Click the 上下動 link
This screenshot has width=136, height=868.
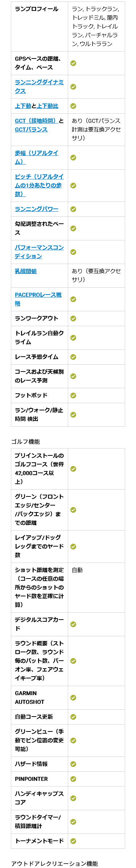tap(23, 106)
